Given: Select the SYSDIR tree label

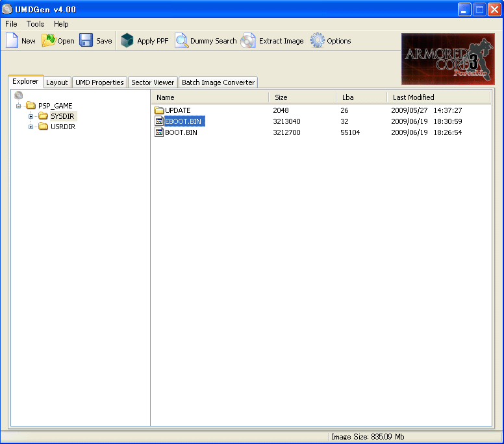Looking at the screenshot, I should 62,116.
